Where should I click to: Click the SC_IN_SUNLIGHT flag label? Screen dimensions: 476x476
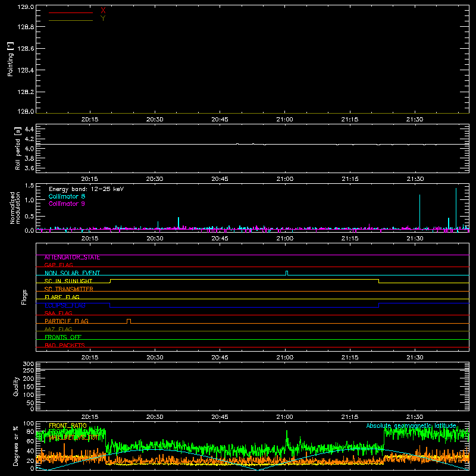tap(68, 281)
